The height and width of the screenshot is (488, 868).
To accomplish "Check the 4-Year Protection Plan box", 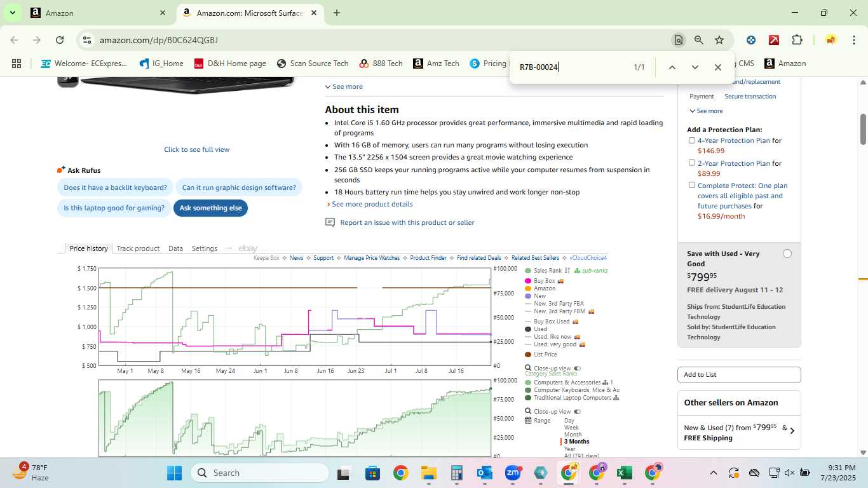I will (x=692, y=140).
